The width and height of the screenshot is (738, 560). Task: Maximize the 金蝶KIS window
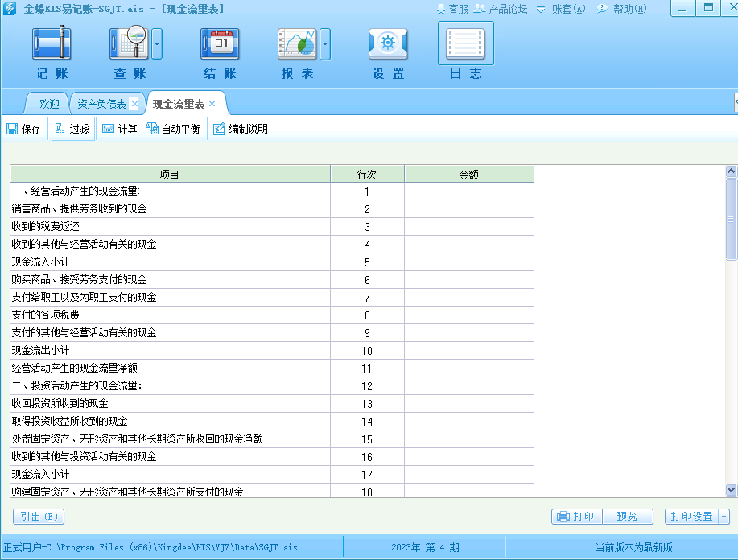point(708,8)
